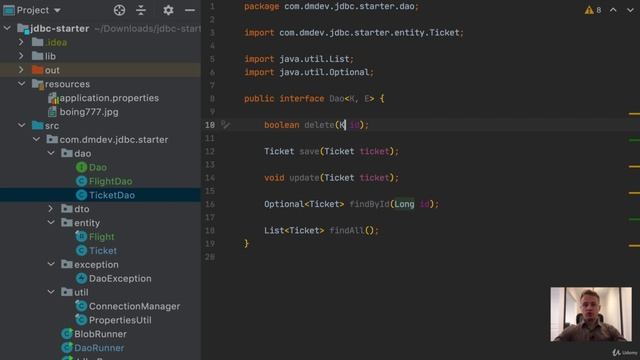Click the orange out folder icon
Screen dimensions: 640x360
click(x=38, y=70)
